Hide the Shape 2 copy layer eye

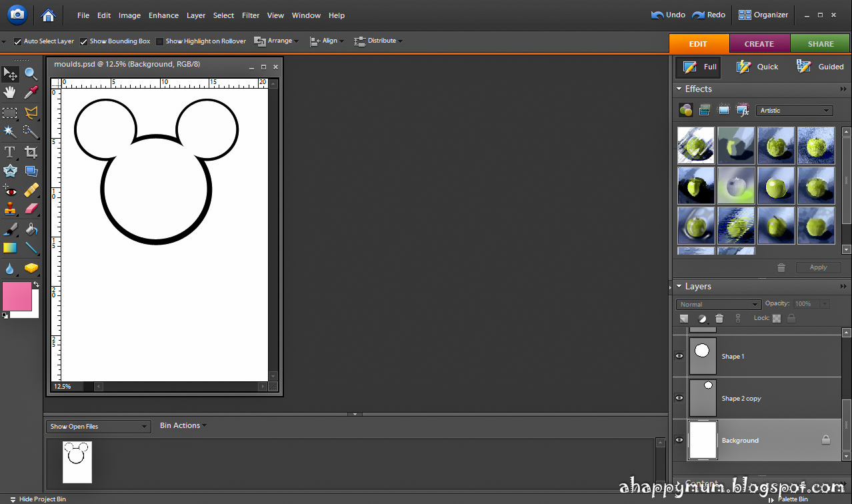tap(679, 398)
